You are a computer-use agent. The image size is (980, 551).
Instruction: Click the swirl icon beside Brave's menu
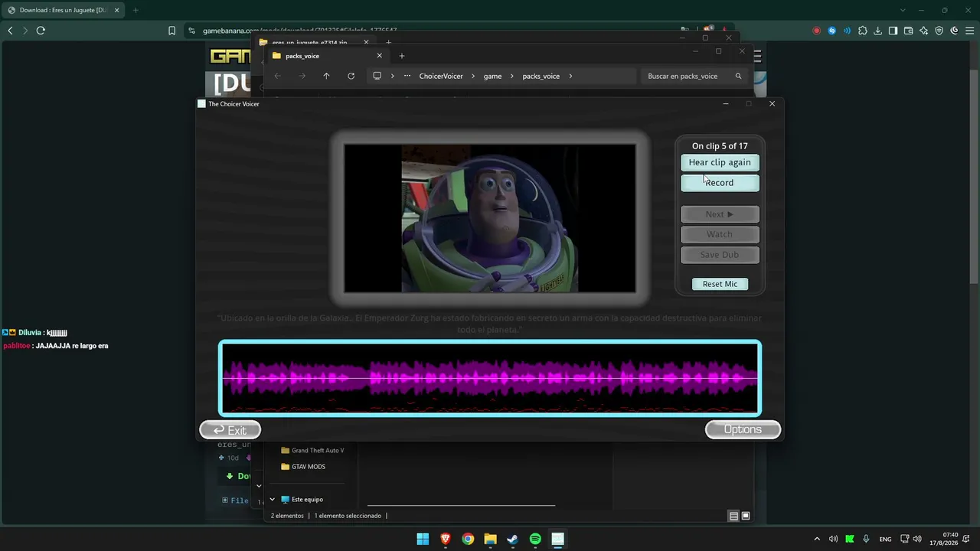click(955, 31)
